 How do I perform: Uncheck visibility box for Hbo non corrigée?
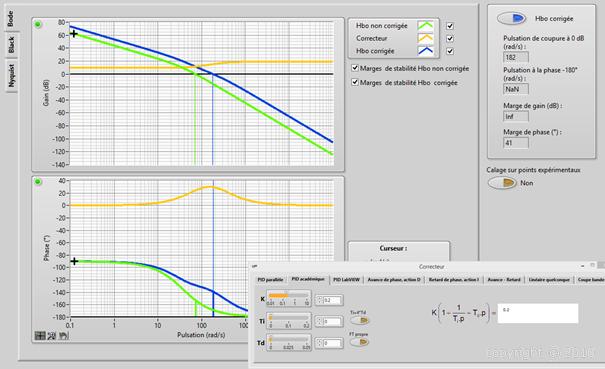pos(450,26)
